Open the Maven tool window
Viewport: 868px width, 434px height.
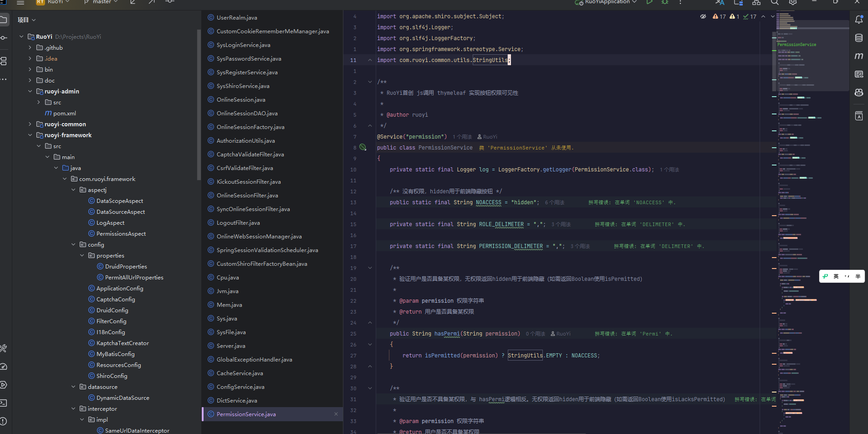(x=858, y=56)
